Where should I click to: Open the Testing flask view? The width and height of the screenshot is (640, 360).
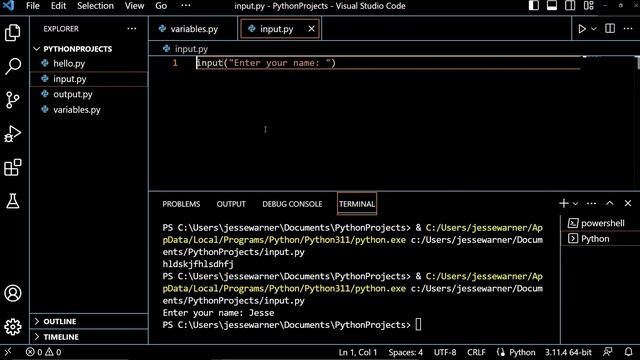tap(13, 201)
